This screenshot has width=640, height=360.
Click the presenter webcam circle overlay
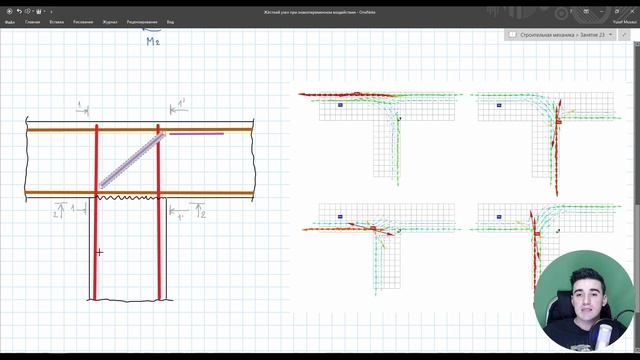tap(584, 301)
